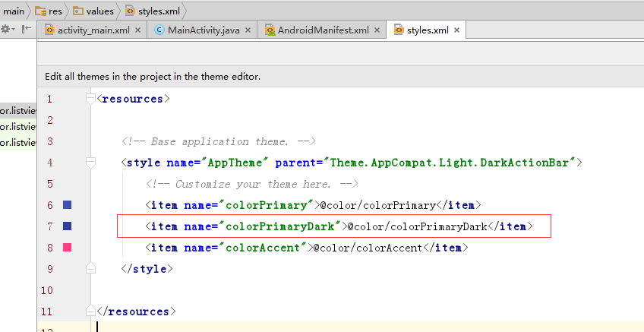644x332 pixels.
Task: Open the colorPrimaryDark gutter color swatch
Action: click(x=68, y=226)
